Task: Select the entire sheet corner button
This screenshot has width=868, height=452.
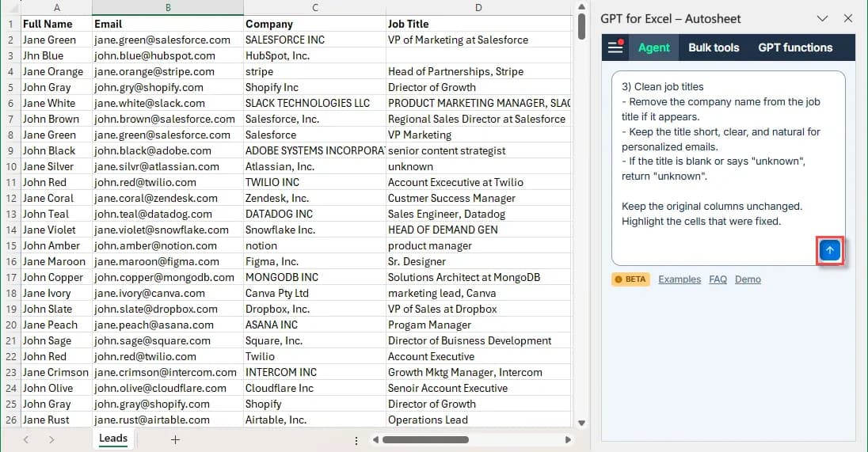Action: (10, 8)
